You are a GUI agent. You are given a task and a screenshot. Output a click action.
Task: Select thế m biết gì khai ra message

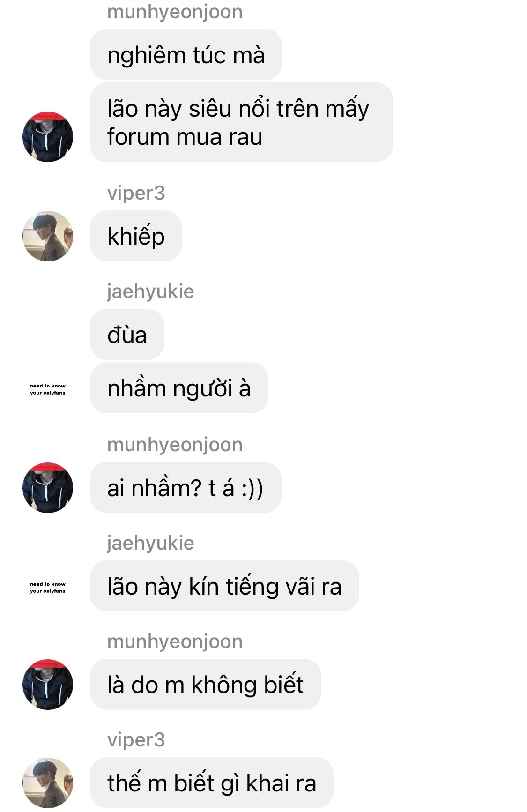tap(212, 782)
